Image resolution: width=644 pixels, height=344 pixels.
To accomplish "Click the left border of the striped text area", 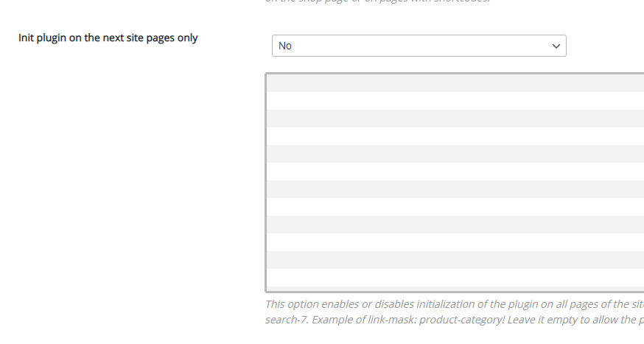I will pyautogui.click(x=265, y=183).
